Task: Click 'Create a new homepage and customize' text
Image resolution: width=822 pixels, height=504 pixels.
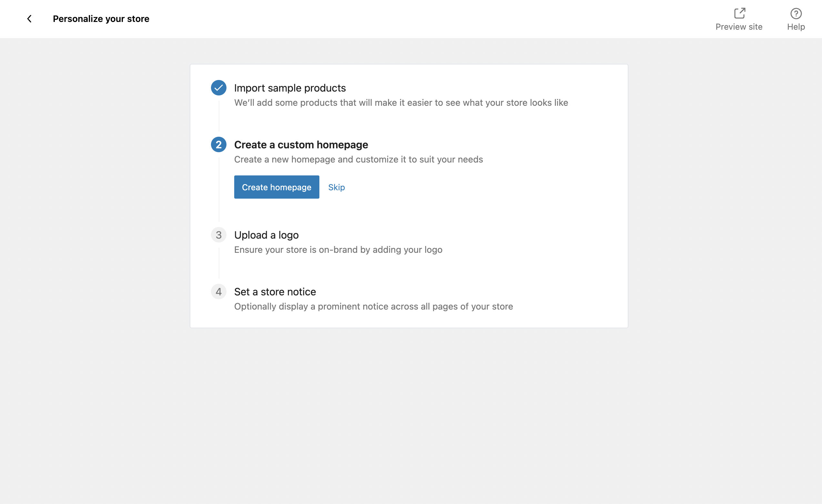Action: [x=358, y=159]
